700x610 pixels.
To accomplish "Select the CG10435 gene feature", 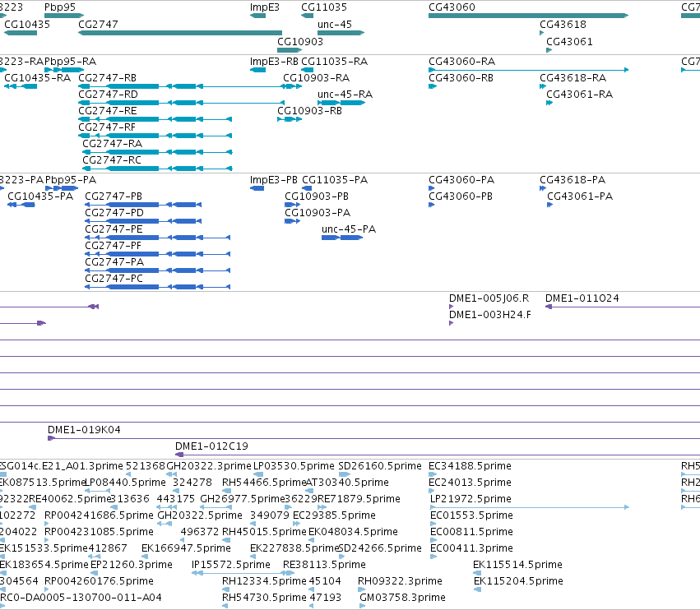I will coord(21,33).
